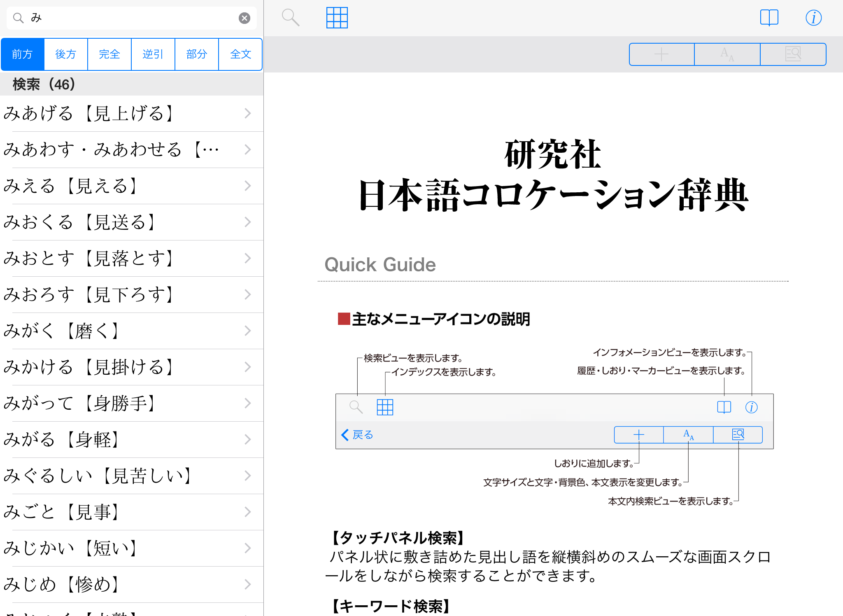843x616 pixels.
Task: Select 前方 prefix search mode
Action: (23, 54)
